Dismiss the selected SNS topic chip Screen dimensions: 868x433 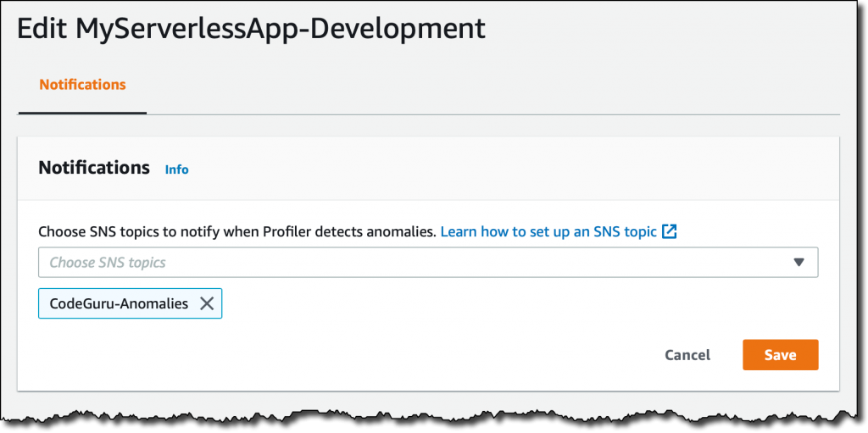tap(207, 303)
